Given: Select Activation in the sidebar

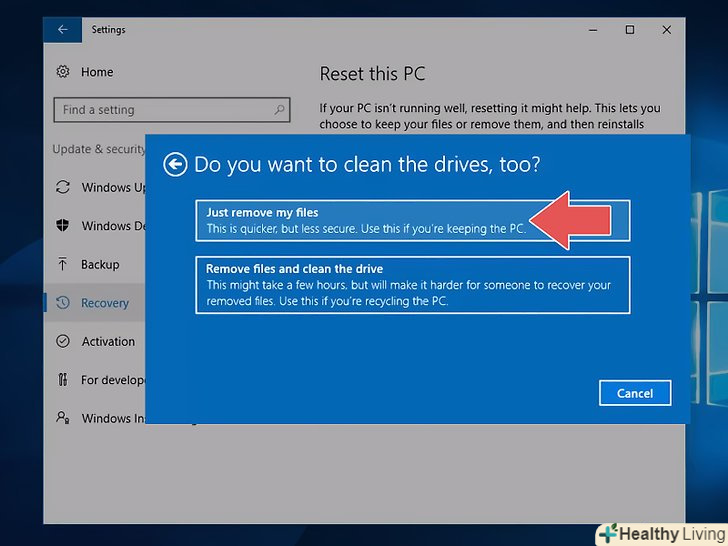Looking at the screenshot, I should click(x=108, y=341).
